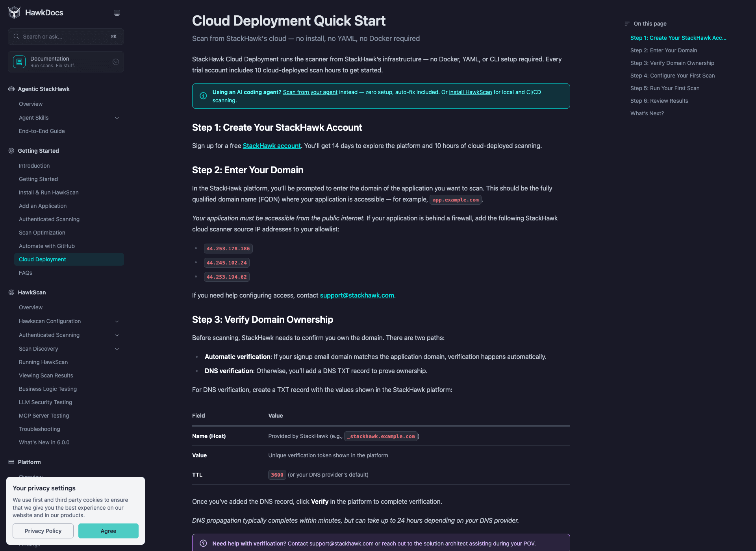Viewport: 756px width, 551px height.
Task: Open LLM Security Testing page
Action: tap(46, 402)
